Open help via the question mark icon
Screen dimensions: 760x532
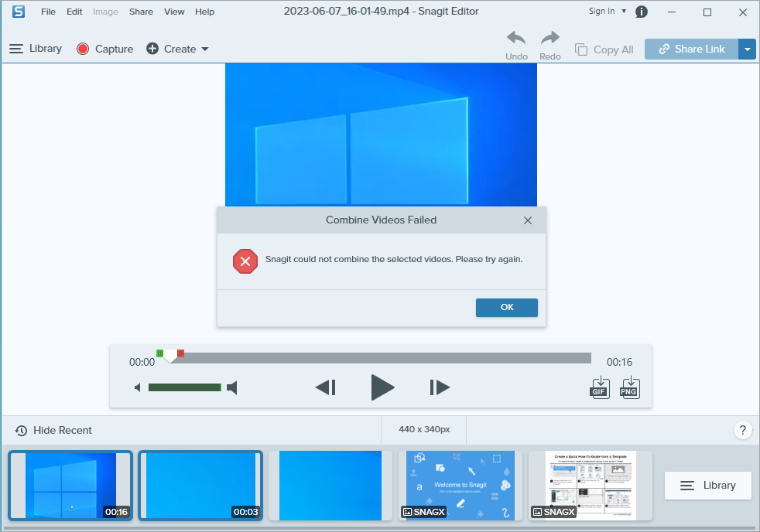coord(743,430)
